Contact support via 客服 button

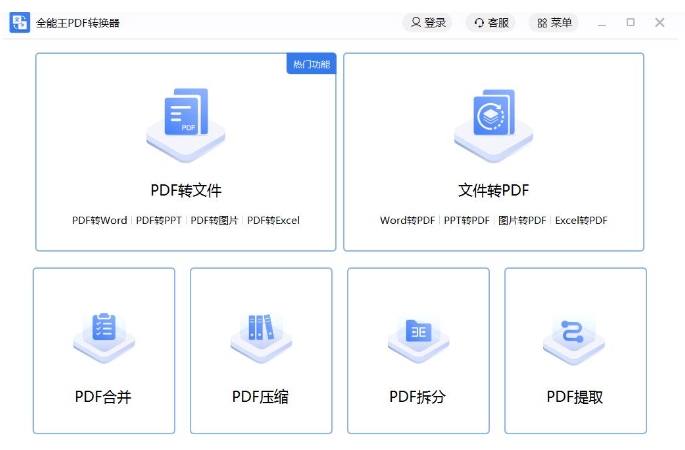[x=491, y=22]
